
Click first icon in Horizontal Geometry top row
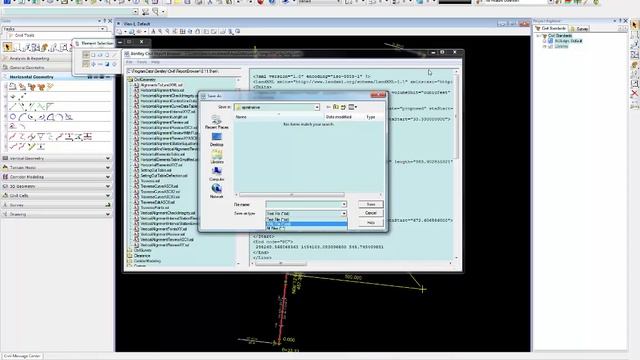(x=13, y=87)
